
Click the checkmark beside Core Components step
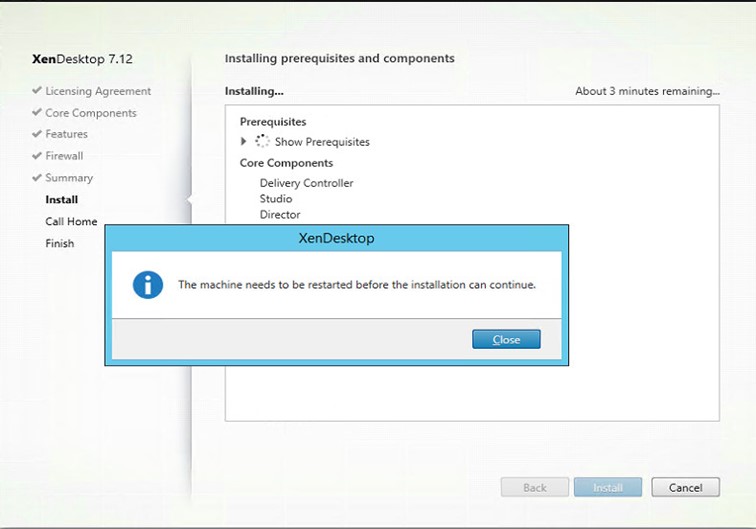37,112
